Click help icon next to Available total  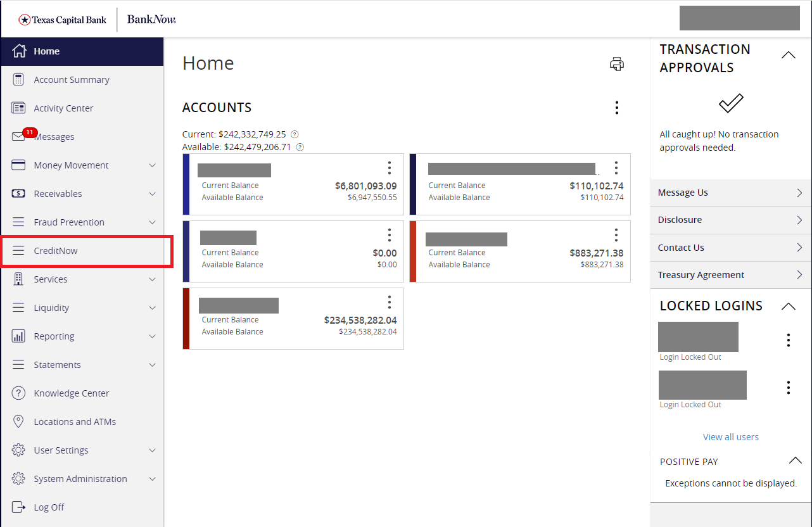(x=300, y=147)
